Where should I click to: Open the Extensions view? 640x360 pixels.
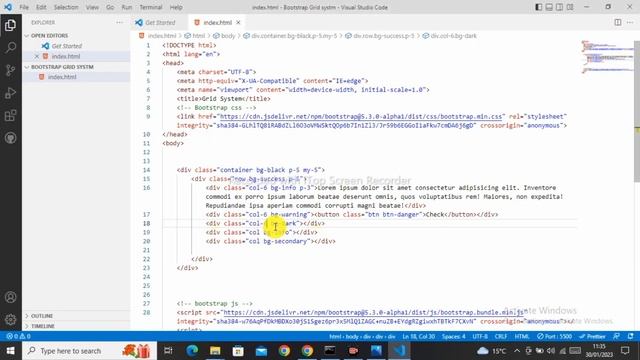11,116
